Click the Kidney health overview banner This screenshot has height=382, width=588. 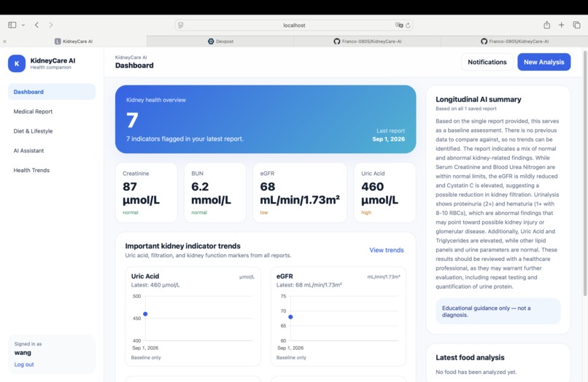[266, 120]
